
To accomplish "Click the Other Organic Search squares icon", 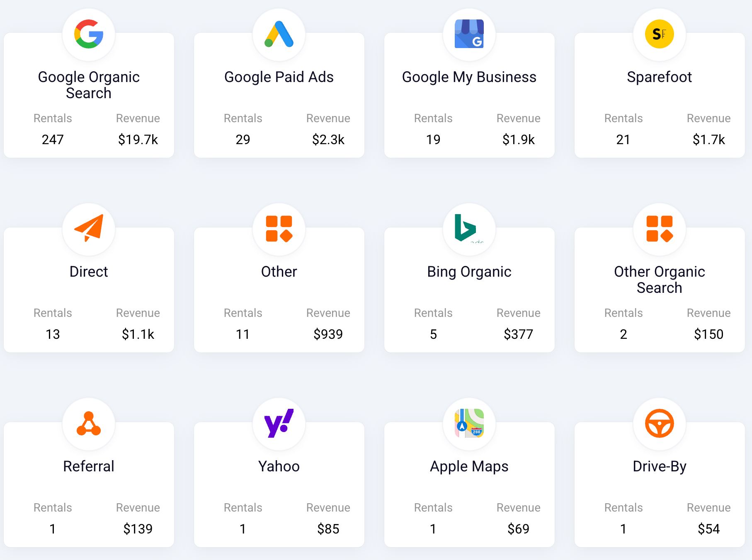I will 660,229.
